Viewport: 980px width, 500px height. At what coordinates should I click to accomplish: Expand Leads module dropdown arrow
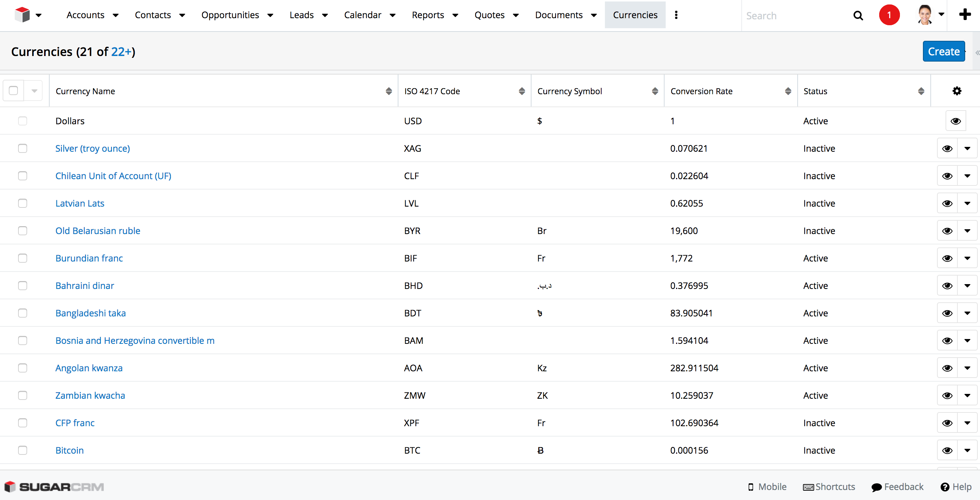(x=325, y=15)
